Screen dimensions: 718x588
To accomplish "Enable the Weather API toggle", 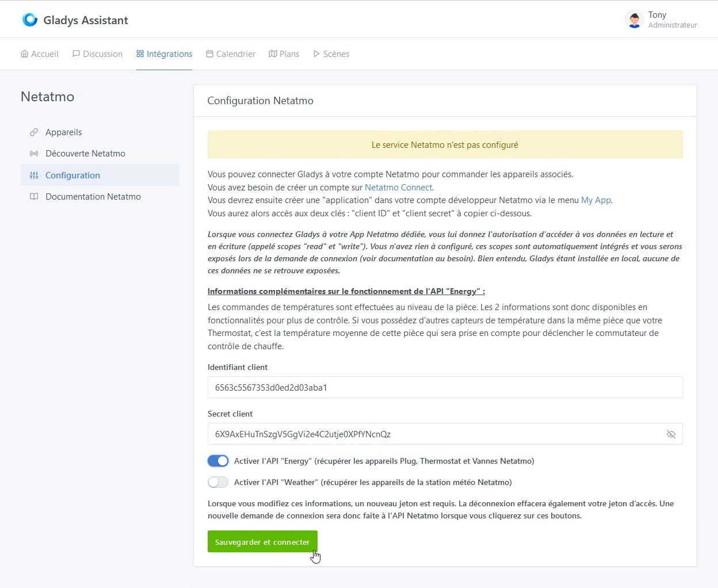I will (x=218, y=482).
